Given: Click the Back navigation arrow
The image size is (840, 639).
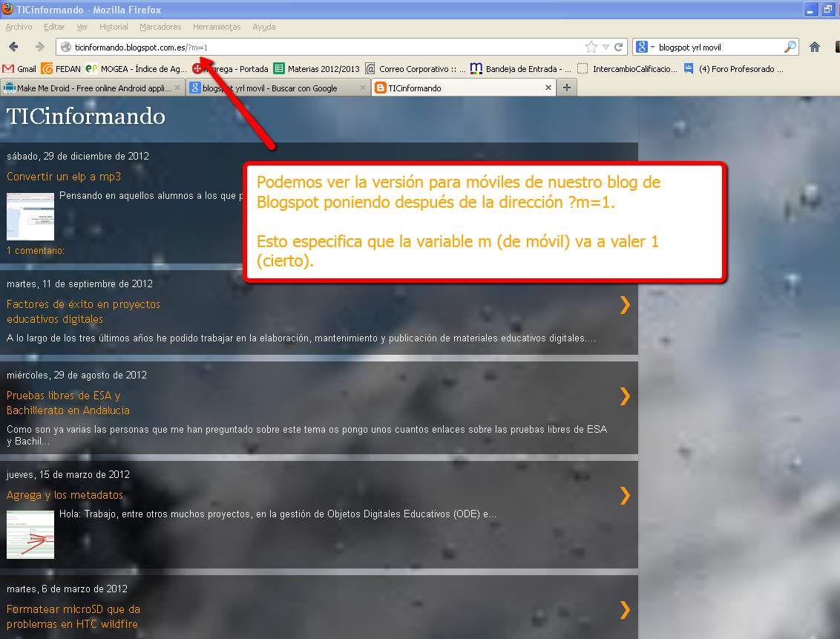Looking at the screenshot, I should (13, 47).
